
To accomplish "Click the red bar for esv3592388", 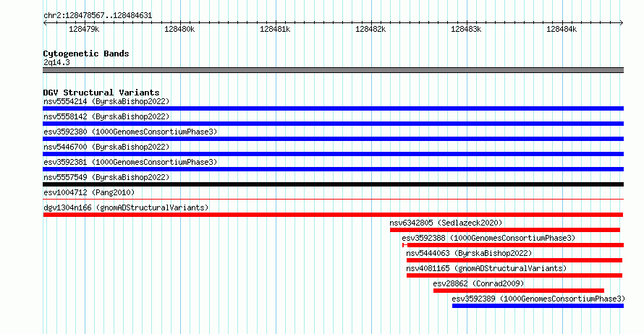I will pyautogui.click(x=513, y=245).
